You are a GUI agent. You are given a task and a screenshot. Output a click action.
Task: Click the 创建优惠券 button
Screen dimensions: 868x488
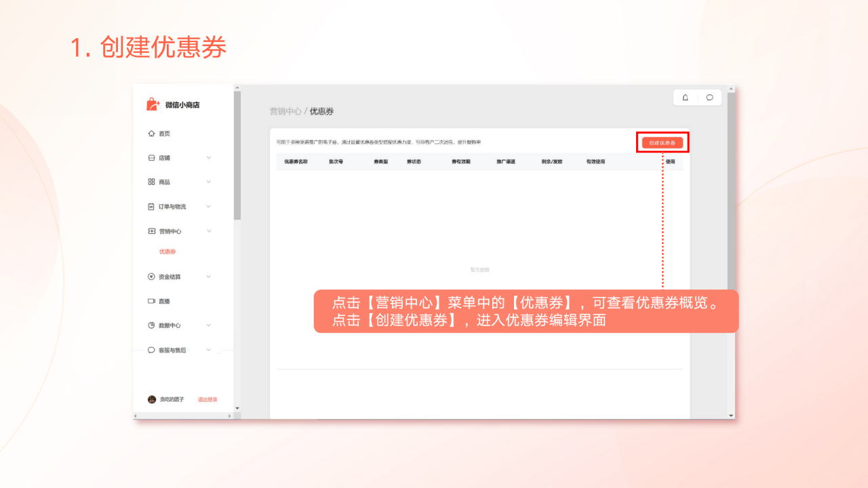pyautogui.click(x=663, y=143)
